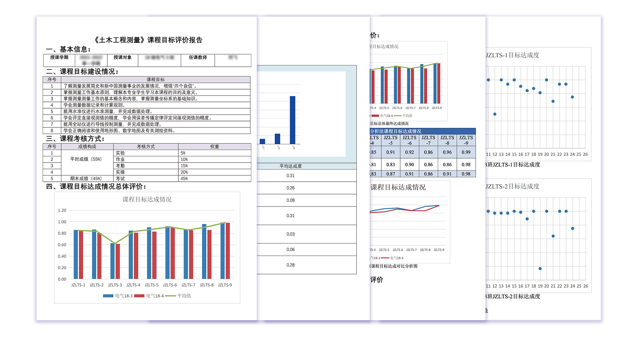Select the 实验 assessment method cell

[x=146, y=153]
